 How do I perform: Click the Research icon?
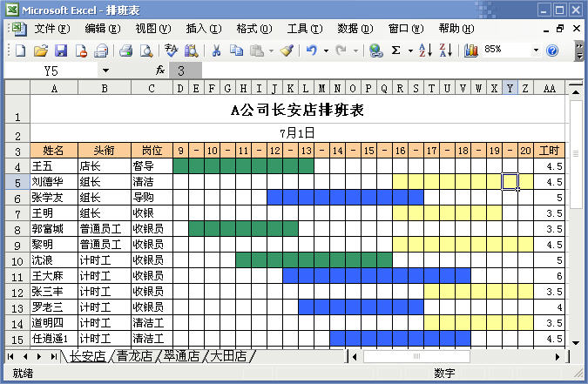click(192, 51)
